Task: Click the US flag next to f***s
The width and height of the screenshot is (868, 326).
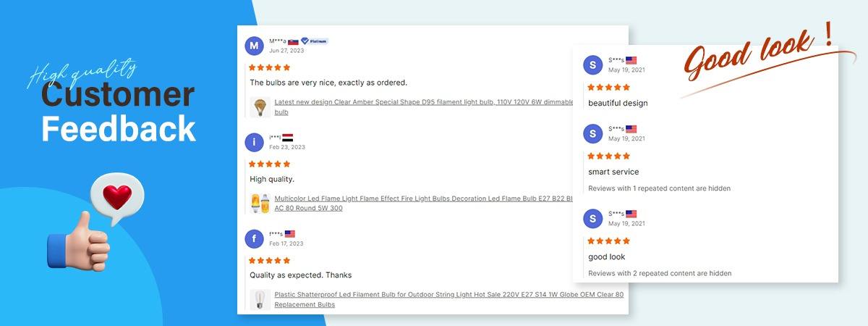Action: 290,234
